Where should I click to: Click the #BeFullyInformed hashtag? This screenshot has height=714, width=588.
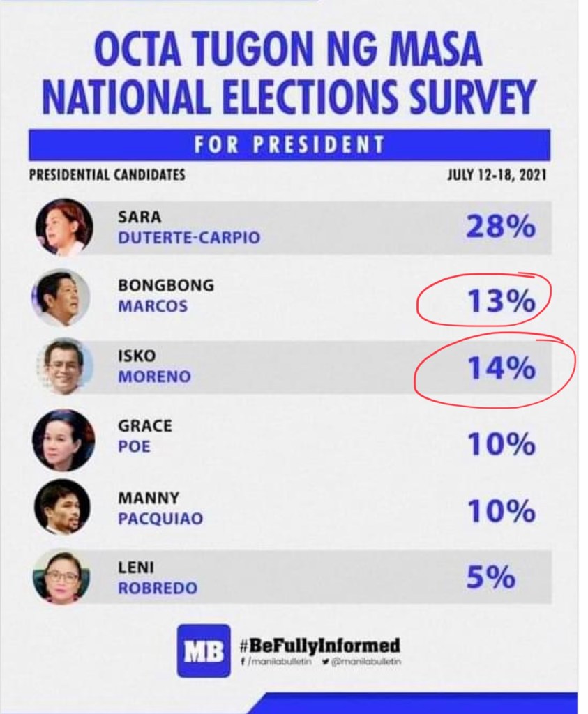320,643
